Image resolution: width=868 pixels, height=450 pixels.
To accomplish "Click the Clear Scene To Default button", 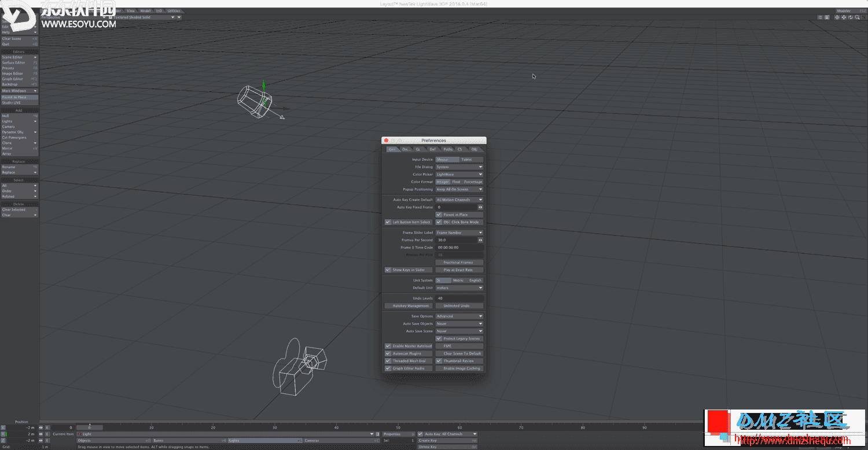I will point(459,353).
